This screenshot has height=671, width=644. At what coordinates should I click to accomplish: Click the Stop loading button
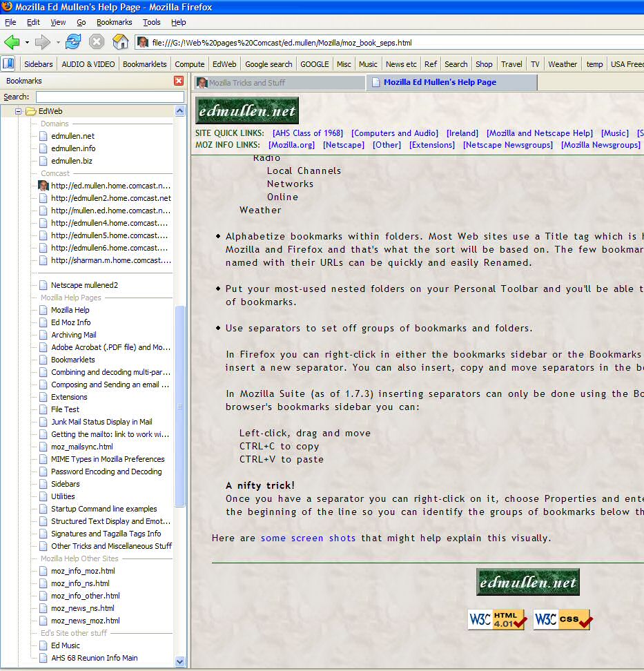(x=97, y=42)
